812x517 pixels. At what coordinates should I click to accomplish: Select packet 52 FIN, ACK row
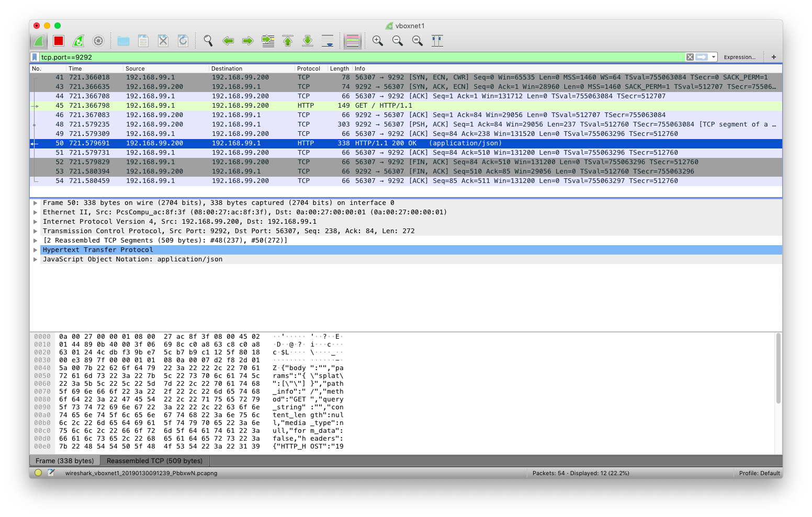pyautogui.click(x=406, y=162)
